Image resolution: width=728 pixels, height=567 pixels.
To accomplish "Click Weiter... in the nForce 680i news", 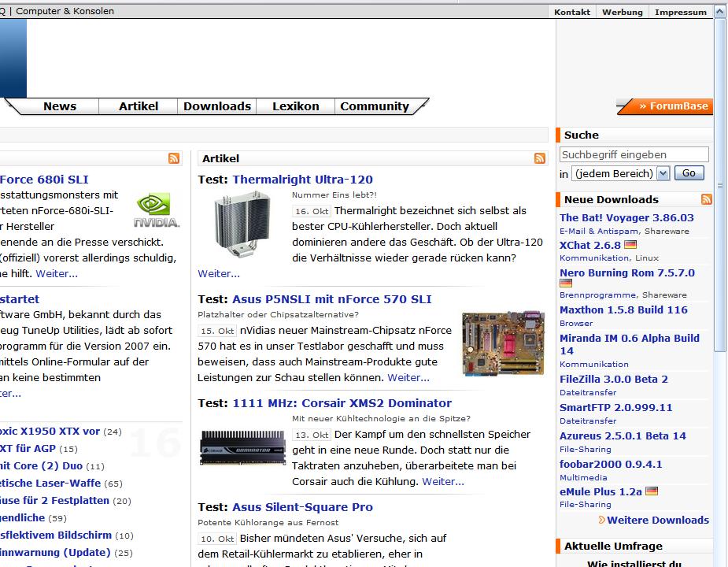I will coord(57,274).
